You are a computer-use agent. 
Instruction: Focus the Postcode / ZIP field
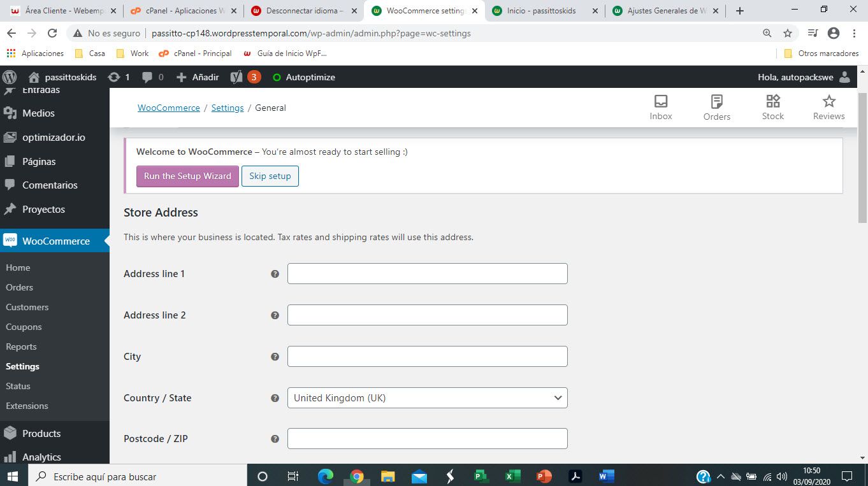pyautogui.click(x=427, y=439)
